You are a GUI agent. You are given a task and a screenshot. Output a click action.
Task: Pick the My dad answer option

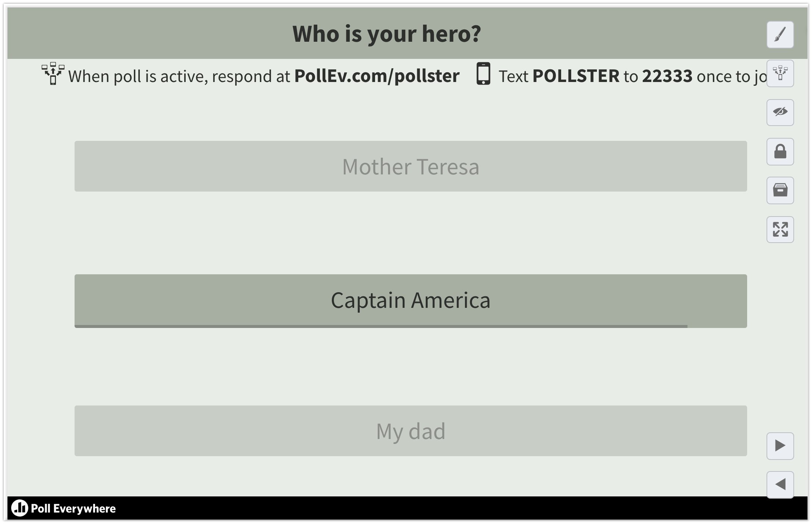(x=410, y=431)
